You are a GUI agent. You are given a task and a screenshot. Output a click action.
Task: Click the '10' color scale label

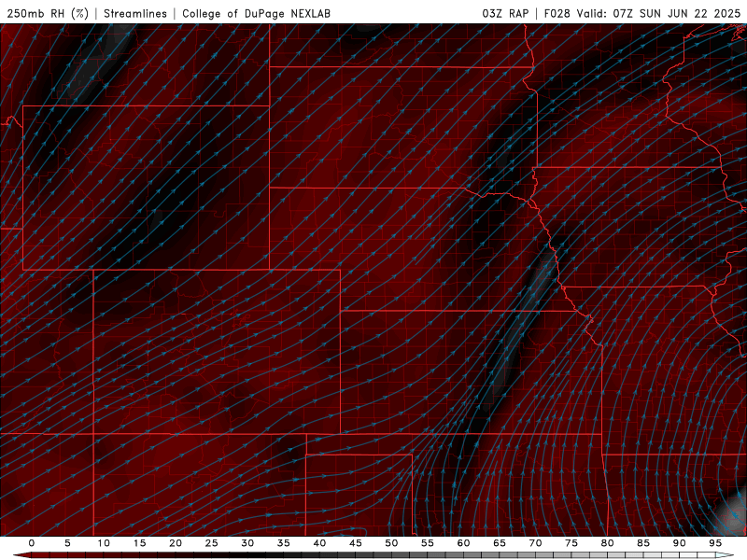(104, 543)
